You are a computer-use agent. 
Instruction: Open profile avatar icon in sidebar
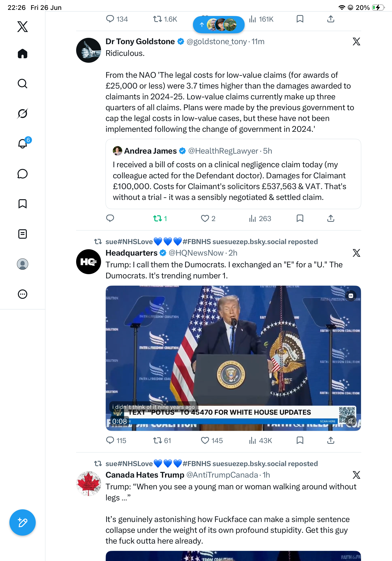(23, 264)
